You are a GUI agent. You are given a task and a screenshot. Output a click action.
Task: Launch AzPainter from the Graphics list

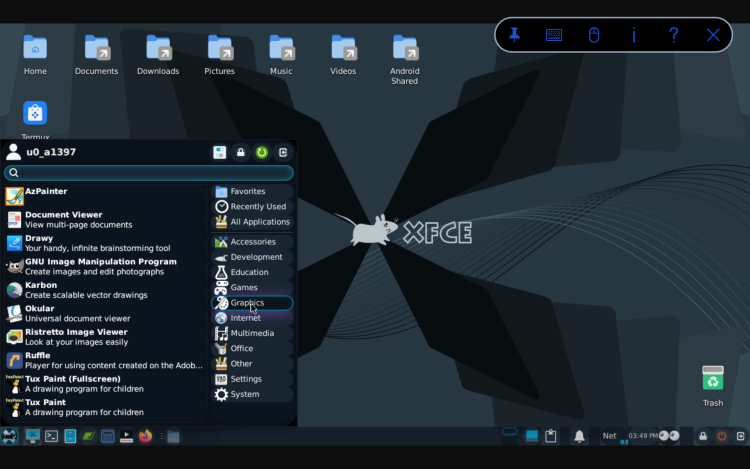pyautogui.click(x=105, y=196)
